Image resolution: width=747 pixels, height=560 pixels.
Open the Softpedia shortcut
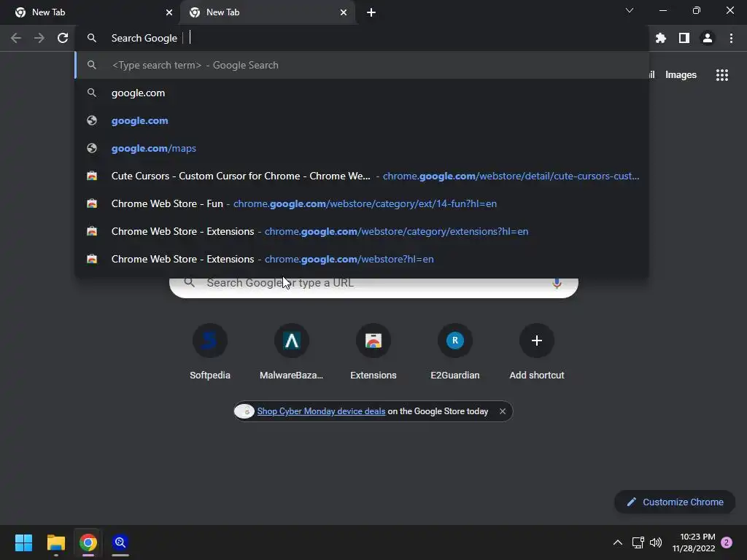(210, 352)
